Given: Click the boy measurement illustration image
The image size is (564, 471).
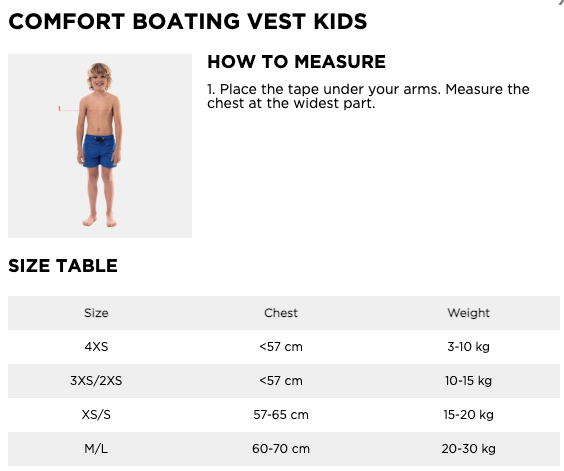Looking at the screenshot, I should 100,146.
